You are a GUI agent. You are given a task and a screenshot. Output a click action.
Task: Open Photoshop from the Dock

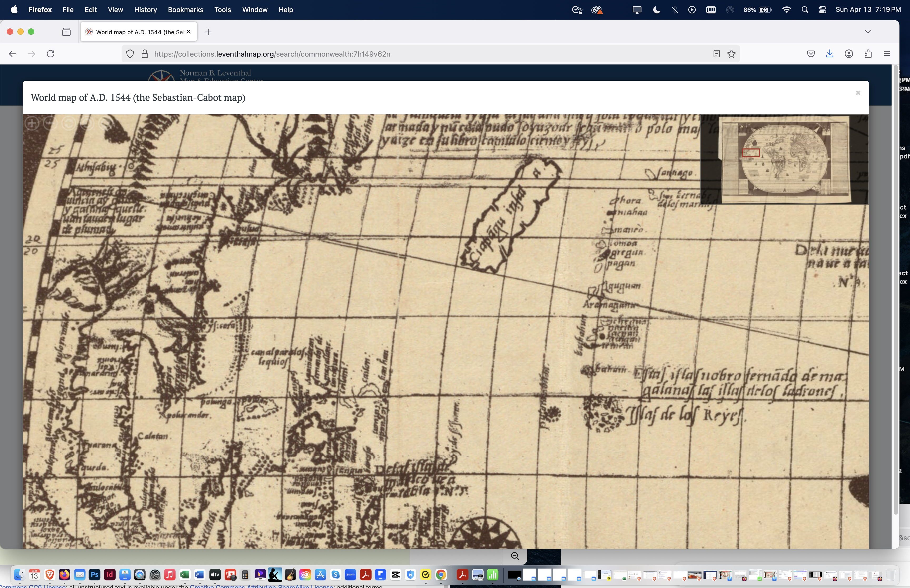pyautogui.click(x=95, y=574)
